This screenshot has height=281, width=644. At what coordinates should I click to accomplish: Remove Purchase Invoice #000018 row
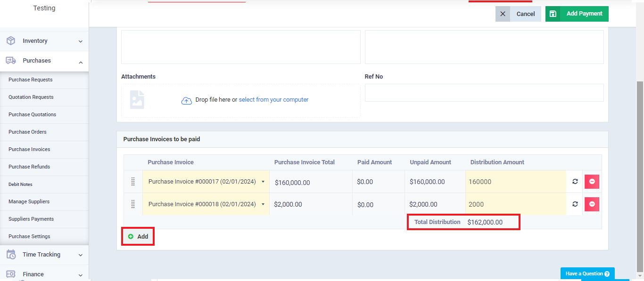pos(592,204)
